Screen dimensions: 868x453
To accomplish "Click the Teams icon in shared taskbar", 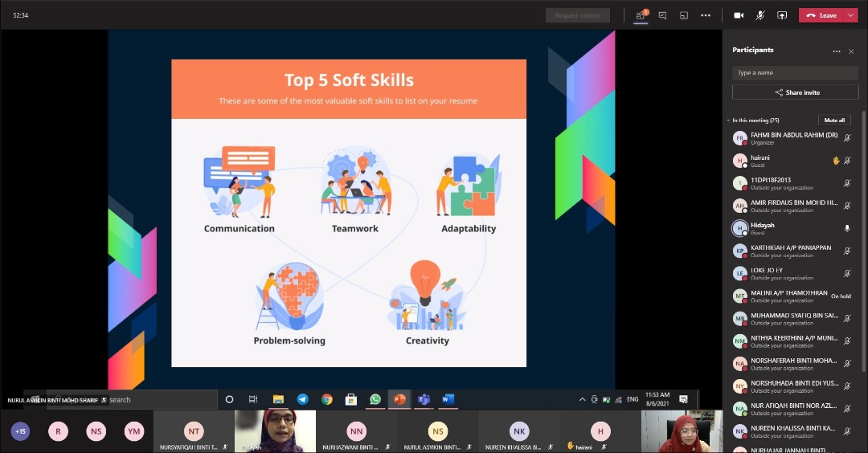I will point(424,399).
